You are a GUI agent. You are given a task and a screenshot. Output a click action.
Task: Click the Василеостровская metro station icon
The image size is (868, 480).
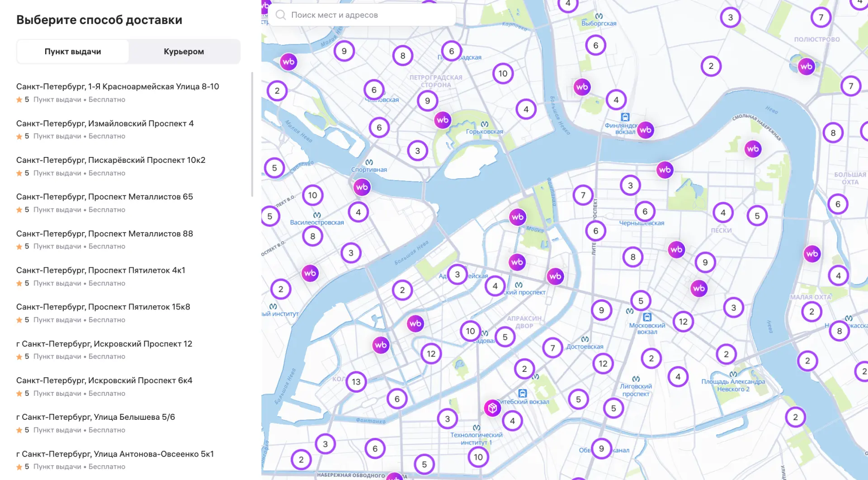[317, 215]
